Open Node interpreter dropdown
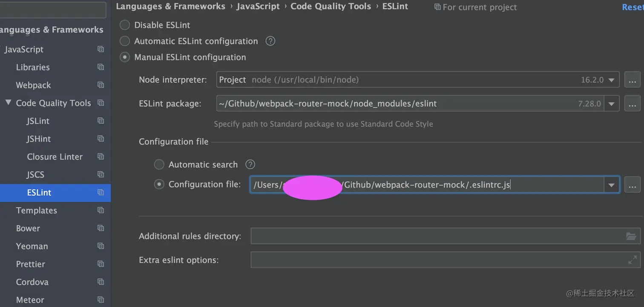This screenshot has height=307, width=644. pyautogui.click(x=612, y=80)
